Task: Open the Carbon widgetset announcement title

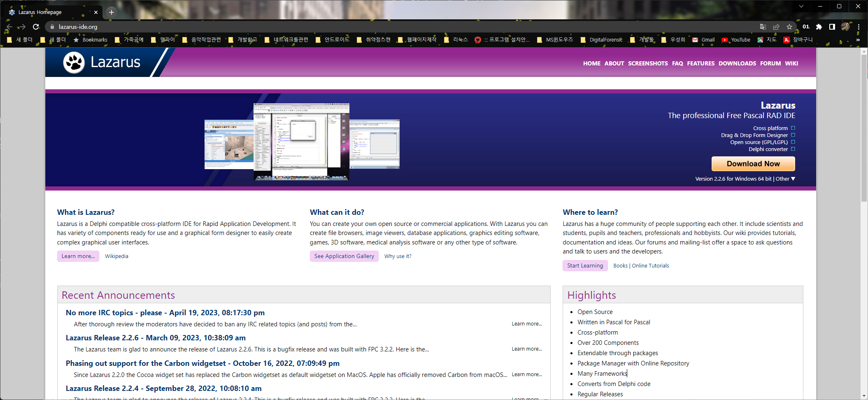Action: pyautogui.click(x=202, y=363)
